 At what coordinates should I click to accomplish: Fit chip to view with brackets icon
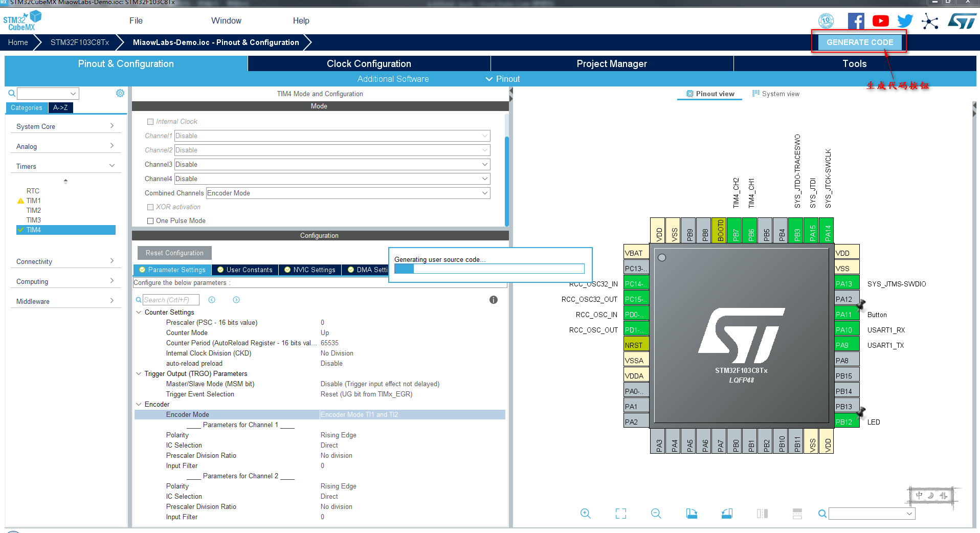coord(621,514)
